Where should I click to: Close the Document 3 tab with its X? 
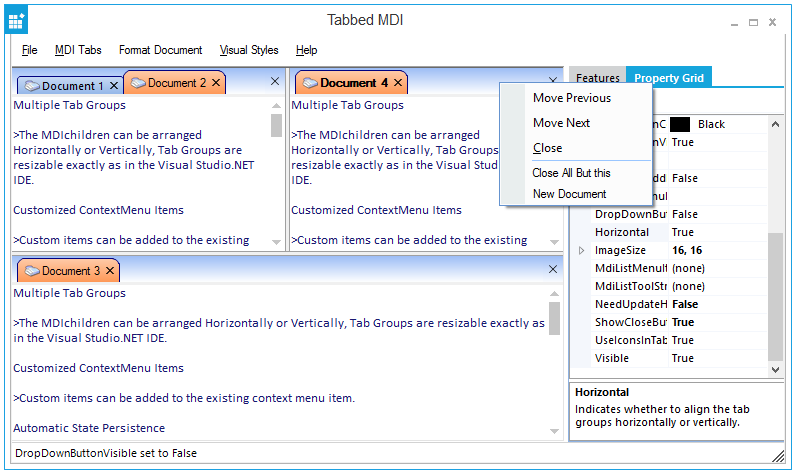coord(110,271)
